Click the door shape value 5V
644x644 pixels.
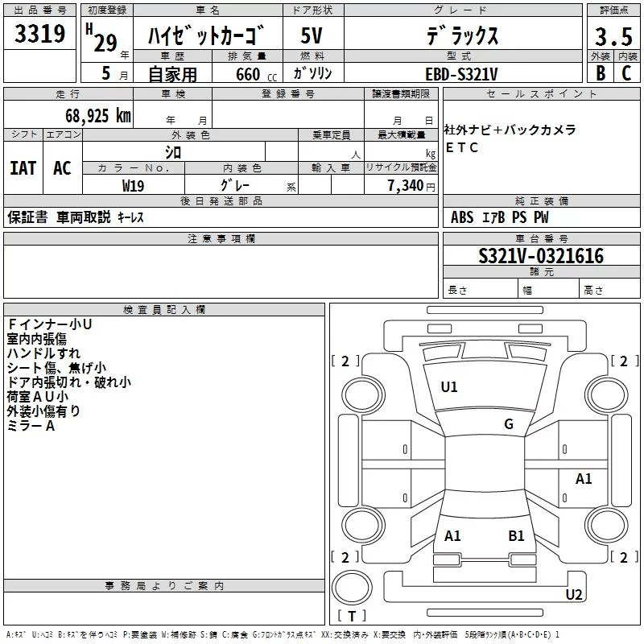(x=312, y=35)
